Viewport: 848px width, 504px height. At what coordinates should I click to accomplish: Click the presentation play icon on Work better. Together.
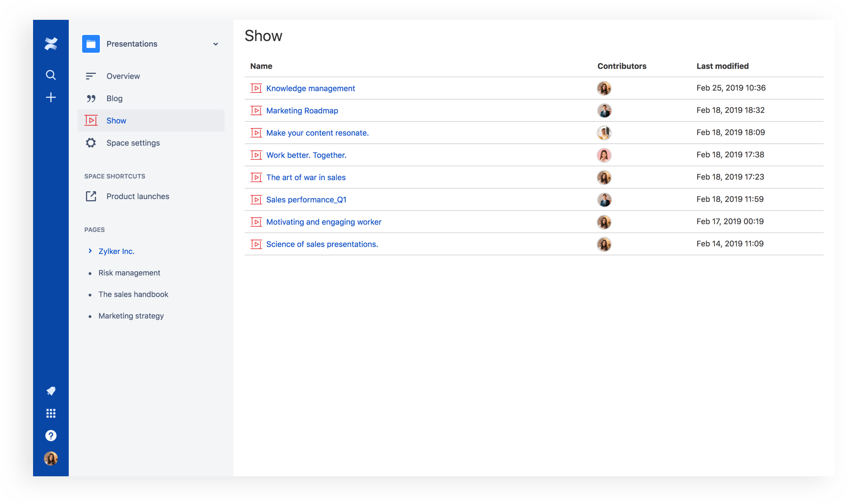pyautogui.click(x=256, y=155)
